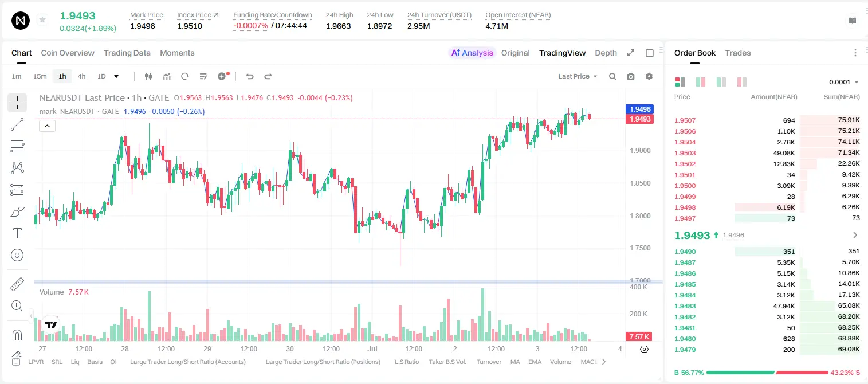Switch to the Trades tab

pyautogui.click(x=737, y=53)
